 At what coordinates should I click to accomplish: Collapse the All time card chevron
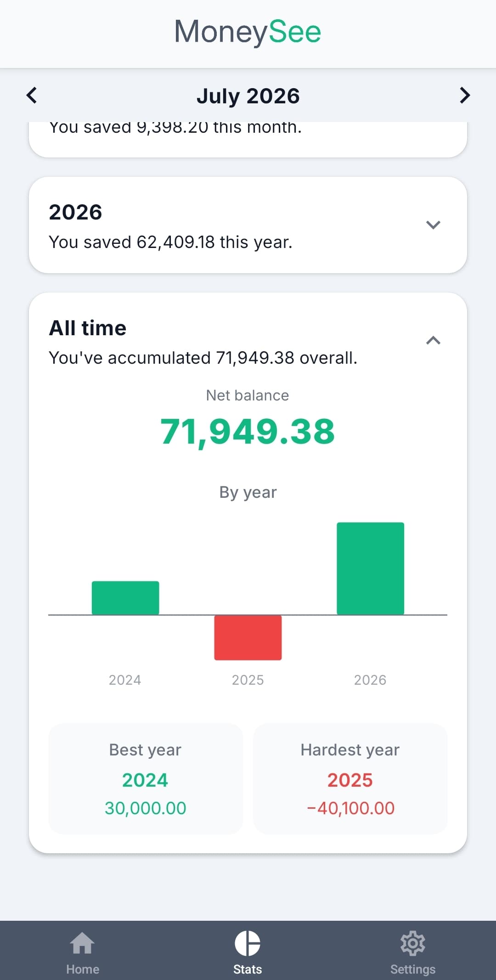click(x=433, y=340)
